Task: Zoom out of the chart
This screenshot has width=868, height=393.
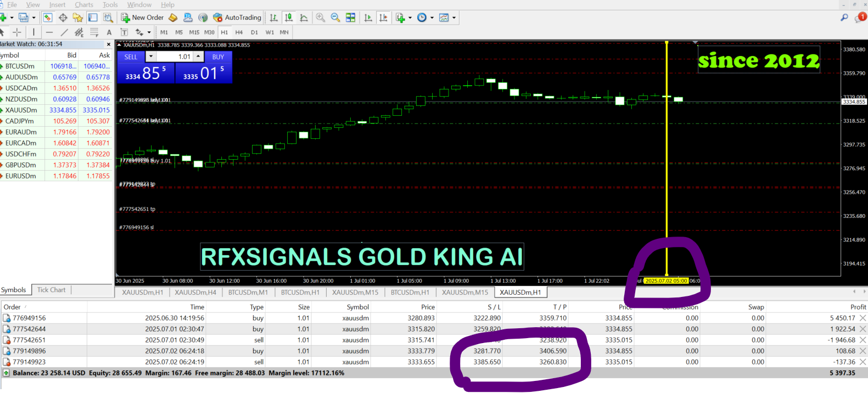Action: (335, 18)
